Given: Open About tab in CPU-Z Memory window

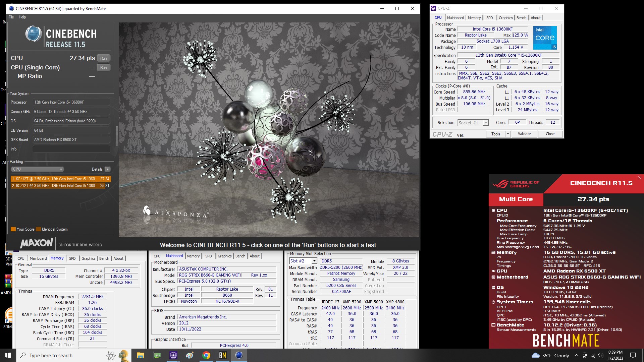Looking at the screenshot, I should [118, 258].
